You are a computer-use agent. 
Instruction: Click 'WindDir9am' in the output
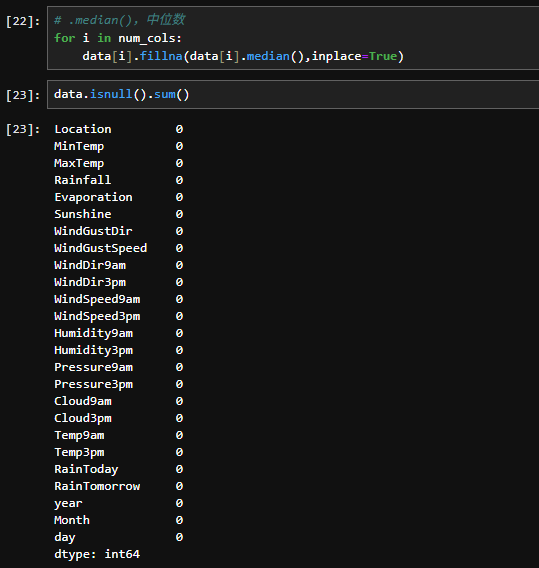pyautogui.click(x=90, y=265)
